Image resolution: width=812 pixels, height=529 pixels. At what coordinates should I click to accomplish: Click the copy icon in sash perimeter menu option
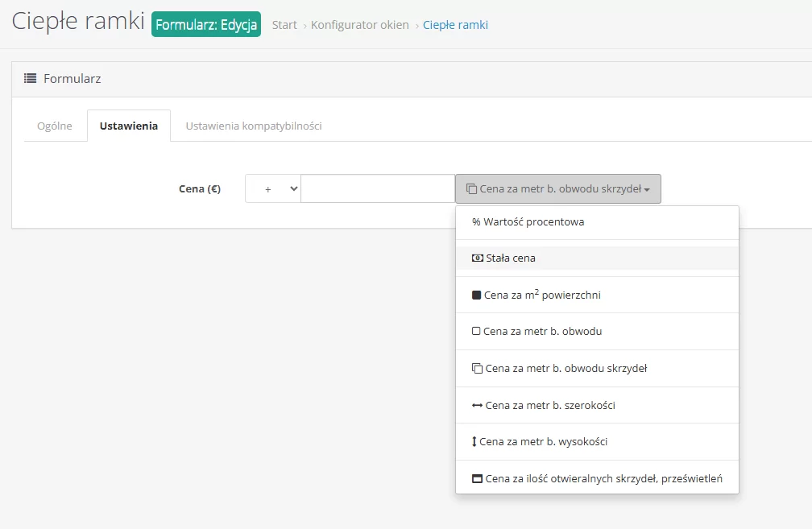(477, 369)
